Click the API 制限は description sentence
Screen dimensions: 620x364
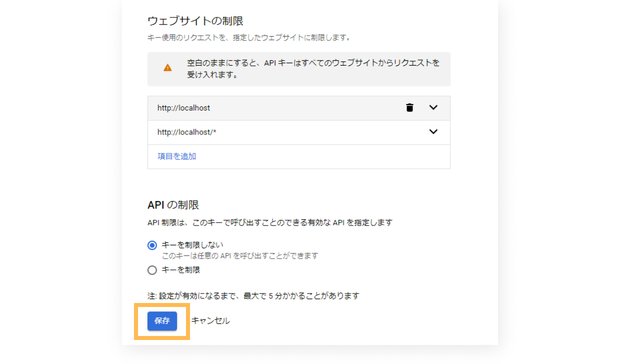coord(269,222)
